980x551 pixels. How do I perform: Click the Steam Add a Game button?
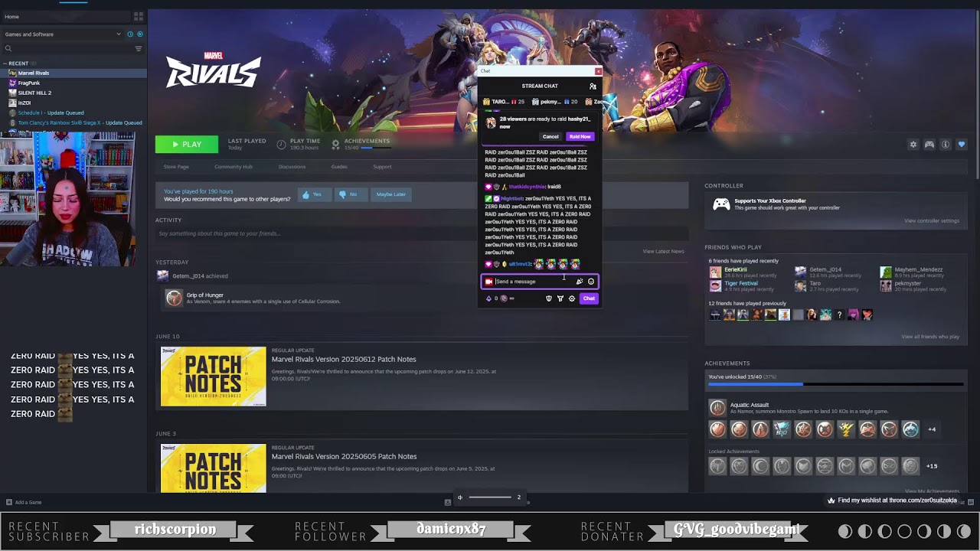click(24, 502)
